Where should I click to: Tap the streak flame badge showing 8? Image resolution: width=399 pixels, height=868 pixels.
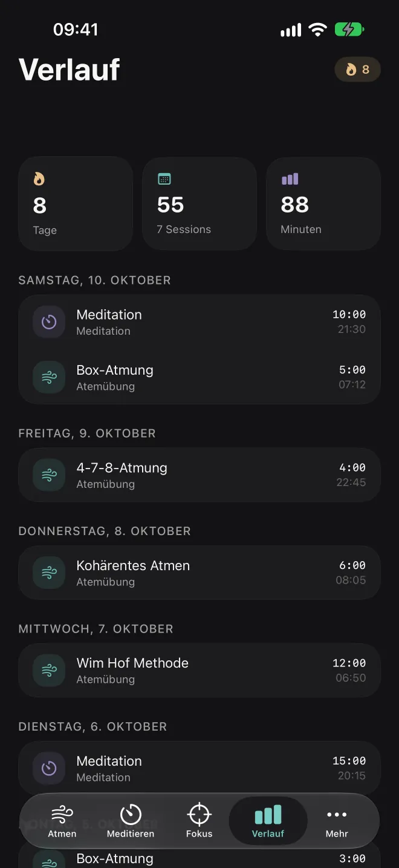(357, 70)
